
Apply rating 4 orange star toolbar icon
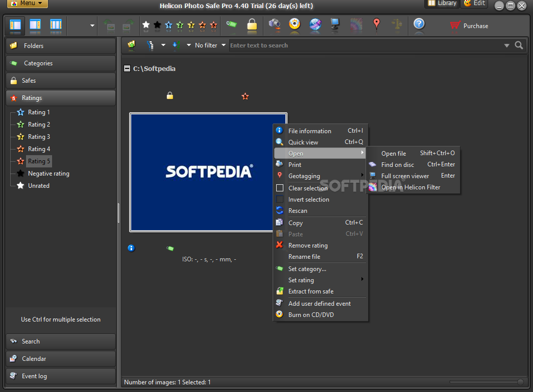click(202, 25)
